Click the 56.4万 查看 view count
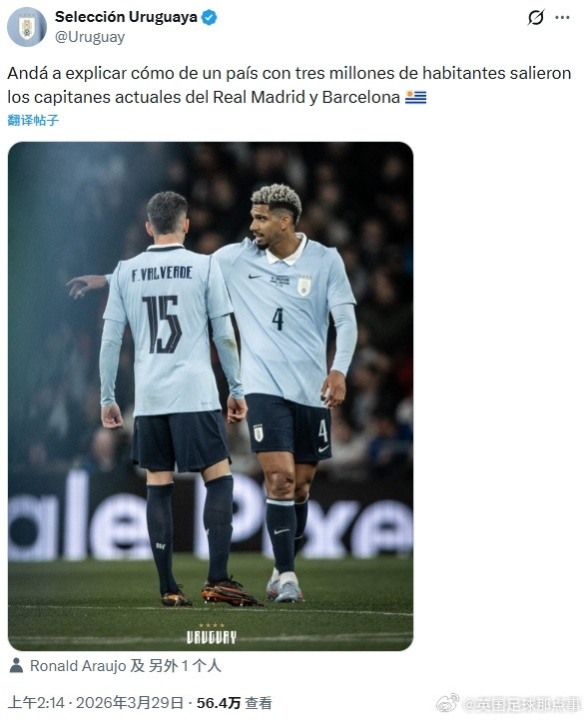The width and height of the screenshot is (588, 720). click(234, 703)
